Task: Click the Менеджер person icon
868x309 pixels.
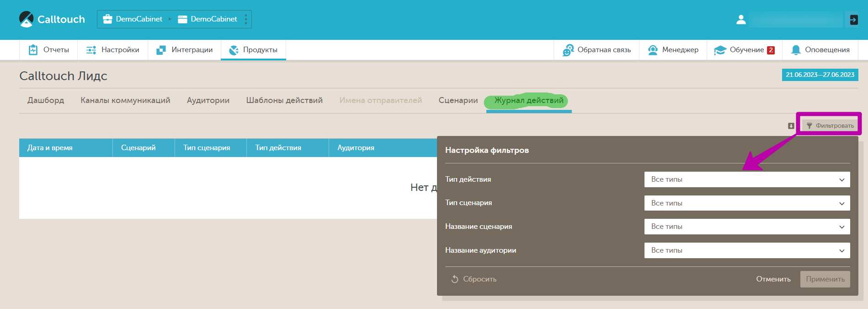Action: point(653,50)
